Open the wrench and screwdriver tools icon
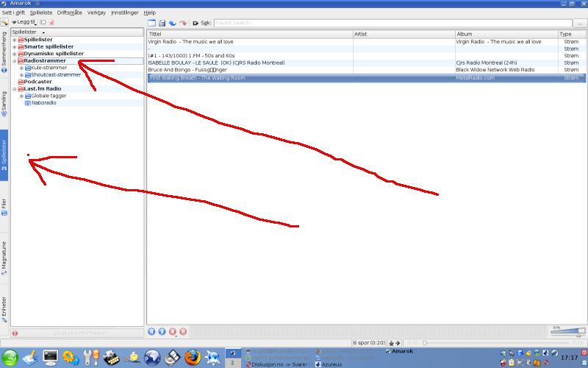Viewport: 588px width, 368px height. tap(91, 358)
